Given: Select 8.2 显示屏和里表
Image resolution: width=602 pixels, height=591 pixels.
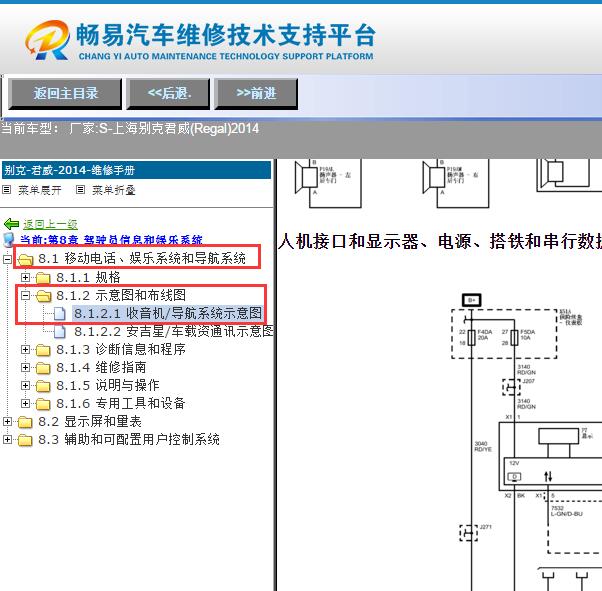Looking at the screenshot, I should [x=90, y=421].
